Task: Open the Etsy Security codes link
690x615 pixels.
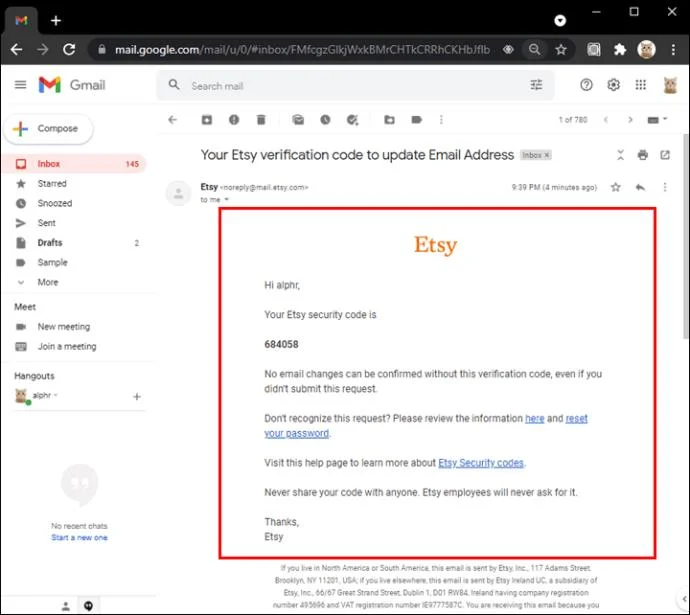Action: 481,463
